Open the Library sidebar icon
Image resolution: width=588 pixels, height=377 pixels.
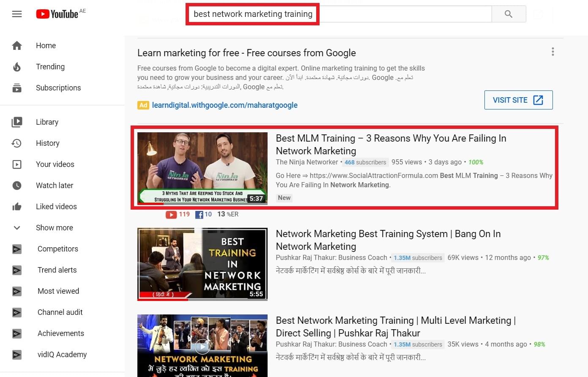click(17, 122)
